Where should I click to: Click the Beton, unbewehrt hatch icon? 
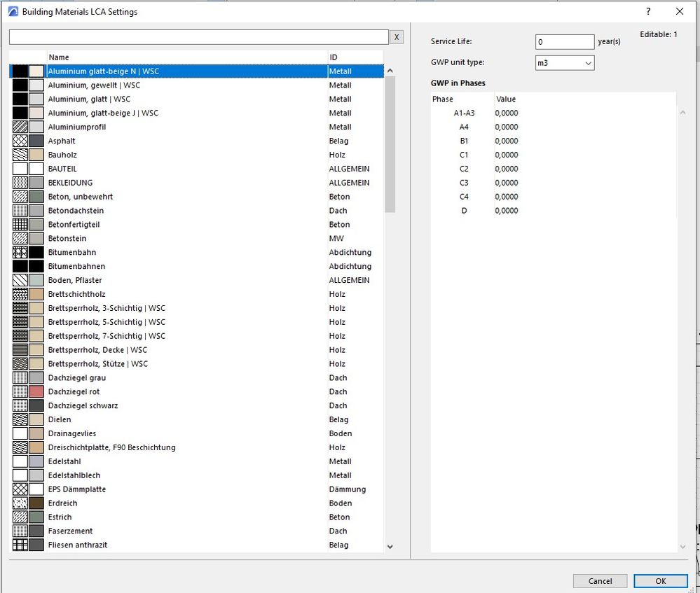coord(20,197)
